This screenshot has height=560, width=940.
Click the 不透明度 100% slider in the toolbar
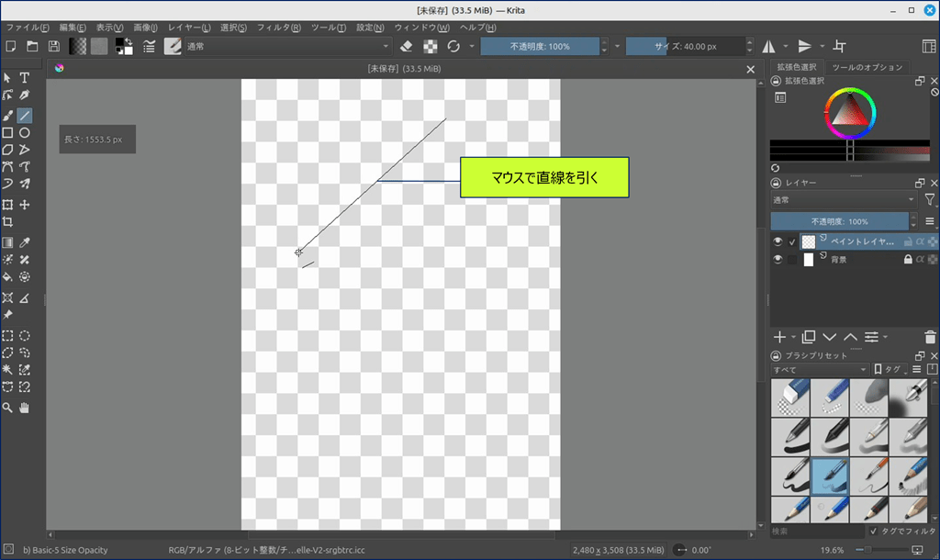pyautogui.click(x=540, y=46)
